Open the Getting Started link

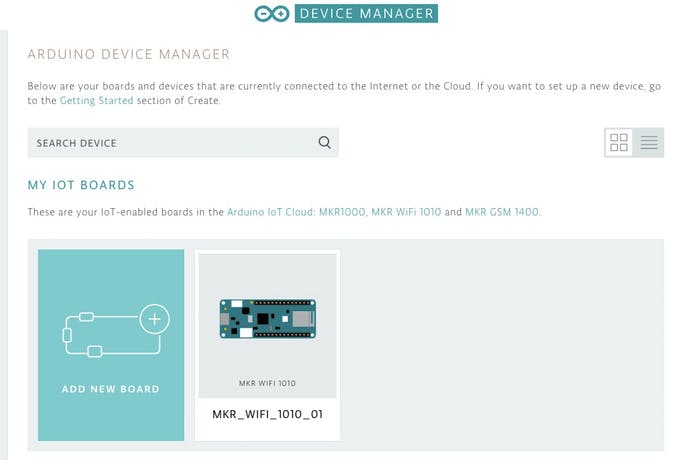pyautogui.click(x=96, y=101)
